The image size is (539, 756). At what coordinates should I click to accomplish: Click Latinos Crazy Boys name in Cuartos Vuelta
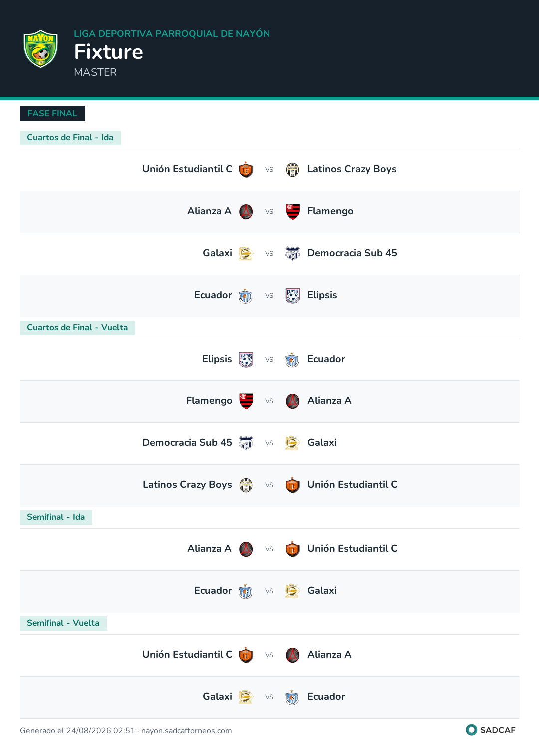[x=187, y=485]
